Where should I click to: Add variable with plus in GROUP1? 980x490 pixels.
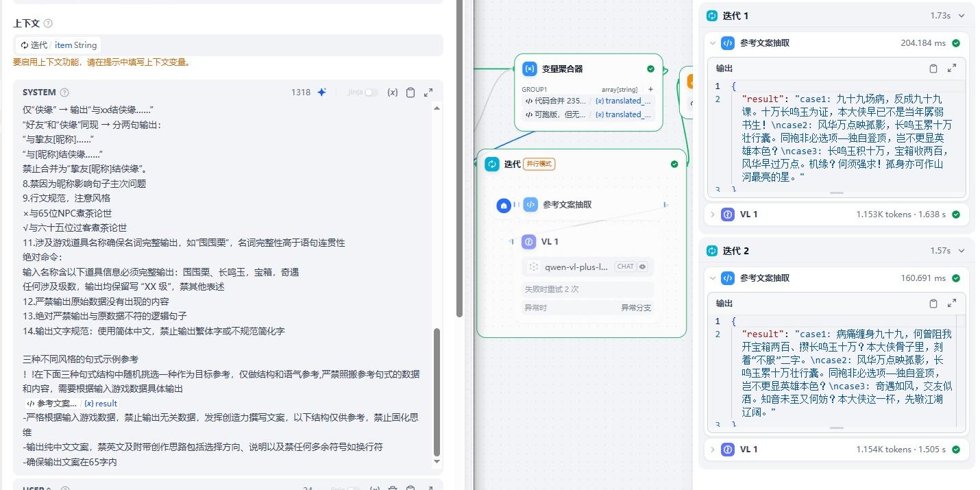[650, 89]
